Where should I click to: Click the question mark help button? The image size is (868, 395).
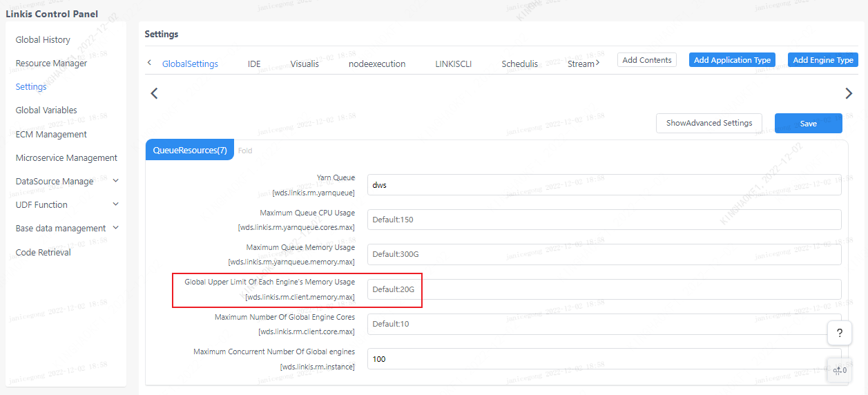[839, 333]
